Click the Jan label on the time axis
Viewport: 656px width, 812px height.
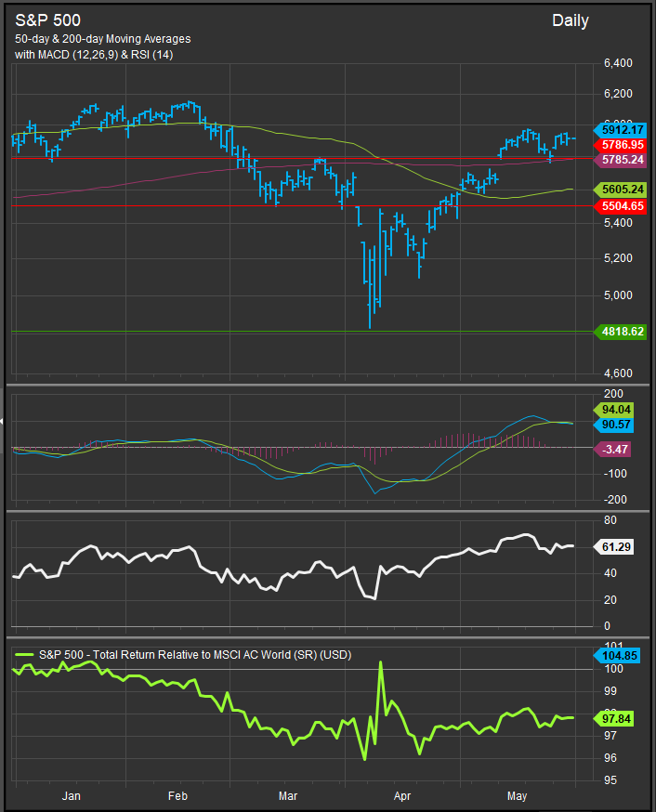71,796
